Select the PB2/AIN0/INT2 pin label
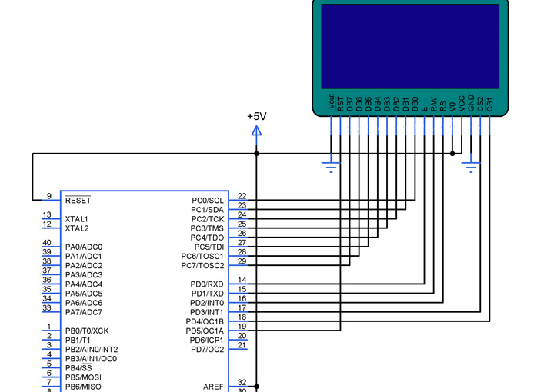 coord(92,350)
